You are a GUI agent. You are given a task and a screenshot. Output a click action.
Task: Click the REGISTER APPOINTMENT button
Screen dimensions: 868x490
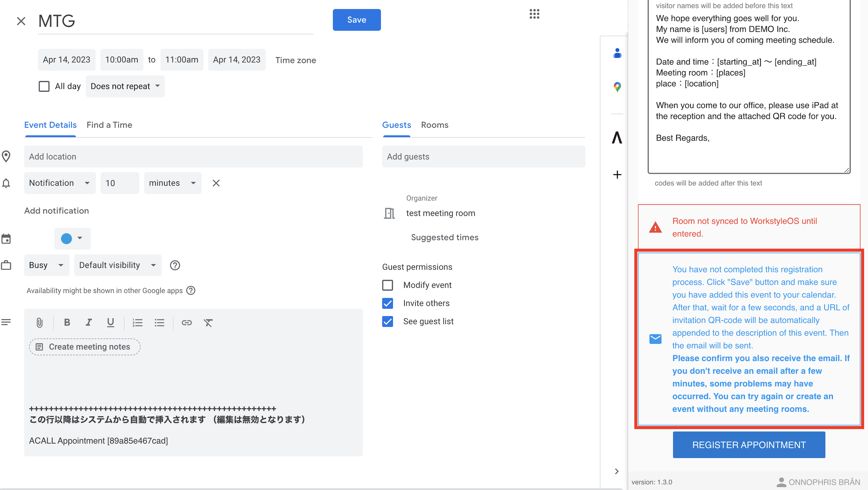pos(749,444)
